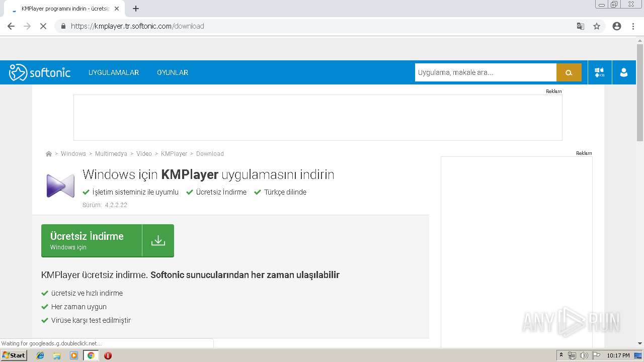The width and height of the screenshot is (644, 362).
Task: Click İşletim sisteminiz ile uyumlu text
Action: (x=135, y=192)
